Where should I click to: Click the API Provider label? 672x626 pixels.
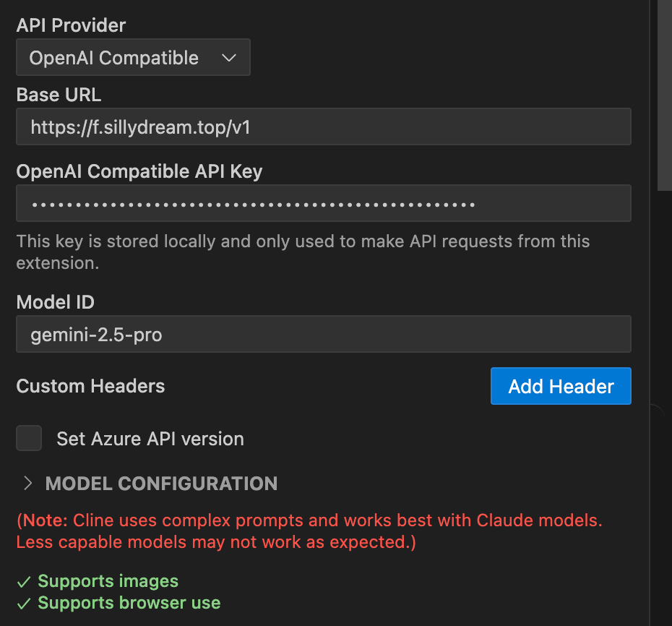coord(71,25)
